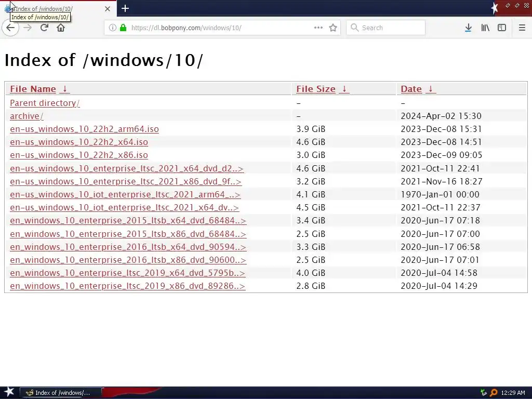Image resolution: width=532 pixels, height=399 pixels.
Task: Reload the current page
Action: coord(44,28)
